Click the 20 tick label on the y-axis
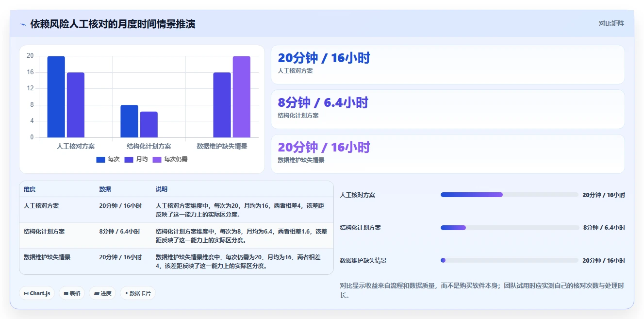 pyautogui.click(x=30, y=56)
